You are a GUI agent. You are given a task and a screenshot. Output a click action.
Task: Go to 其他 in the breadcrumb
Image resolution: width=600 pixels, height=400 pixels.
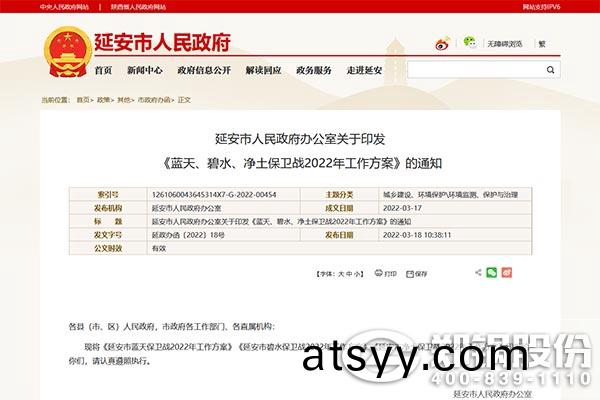123,100
